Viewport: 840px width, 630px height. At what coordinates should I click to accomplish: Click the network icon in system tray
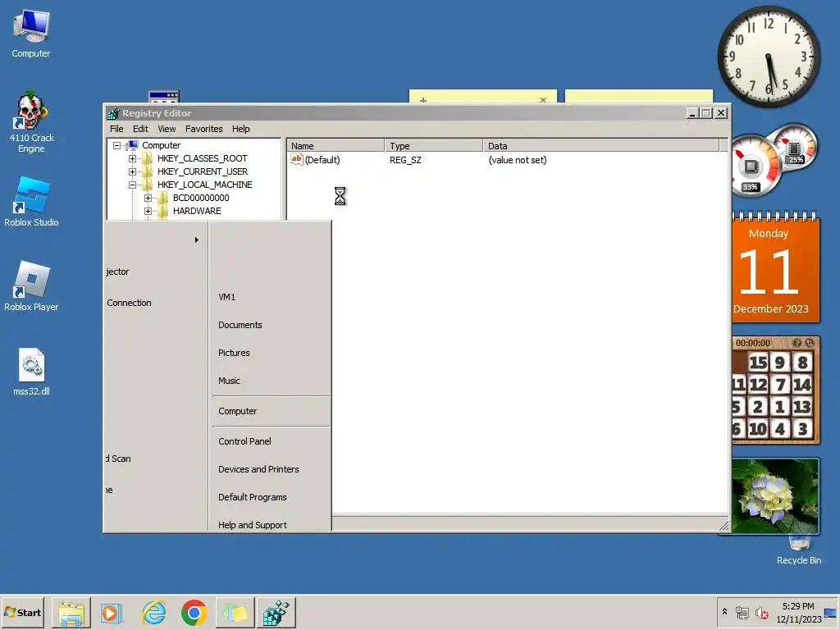coord(742,613)
